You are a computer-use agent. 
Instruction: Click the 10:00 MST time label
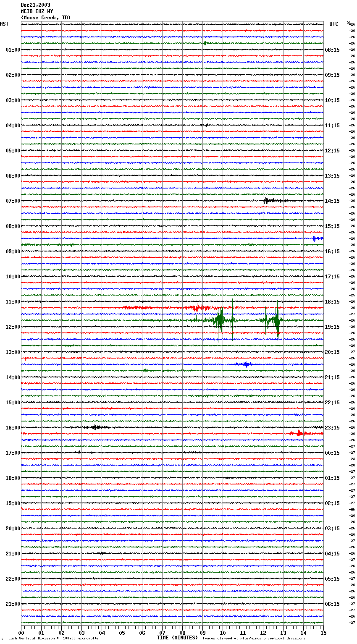pyautogui.click(x=13, y=277)
